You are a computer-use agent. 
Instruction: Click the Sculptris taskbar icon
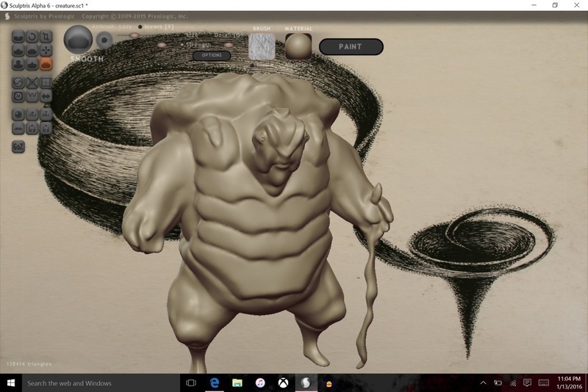pyautogui.click(x=306, y=383)
